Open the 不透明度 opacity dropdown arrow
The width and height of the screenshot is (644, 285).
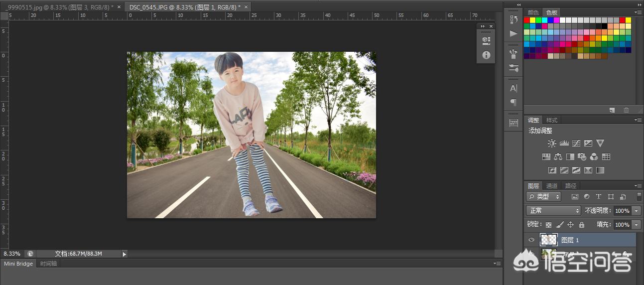[636, 211]
